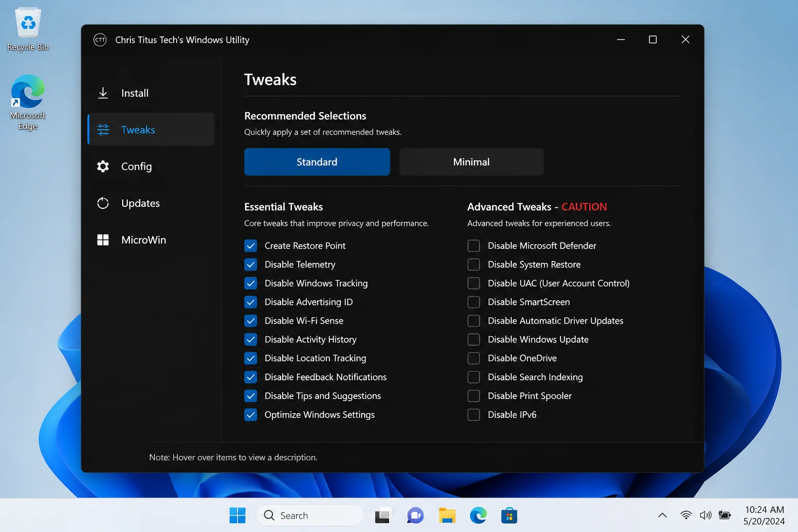This screenshot has height=532, width=798.
Task: Click the Config gear icon
Action: pyautogui.click(x=103, y=166)
